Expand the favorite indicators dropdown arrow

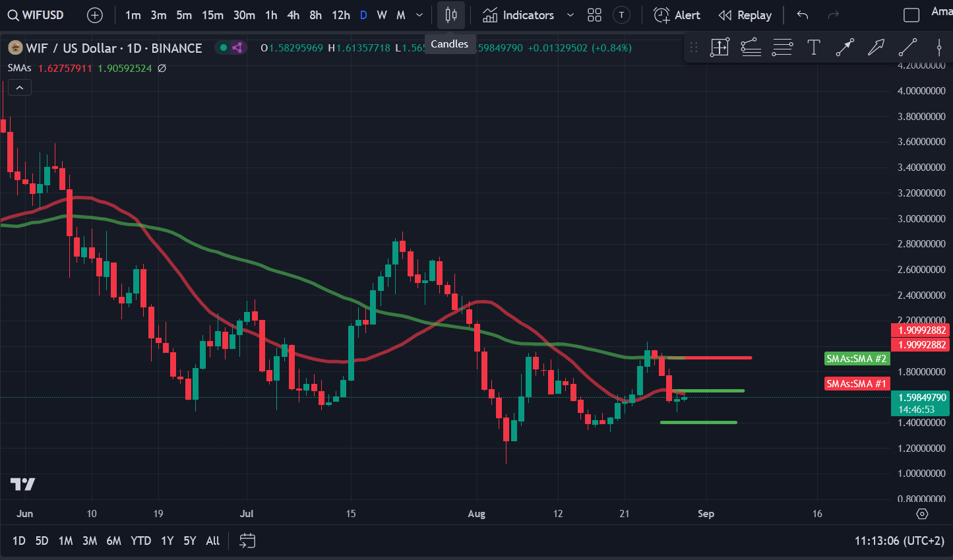point(570,15)
